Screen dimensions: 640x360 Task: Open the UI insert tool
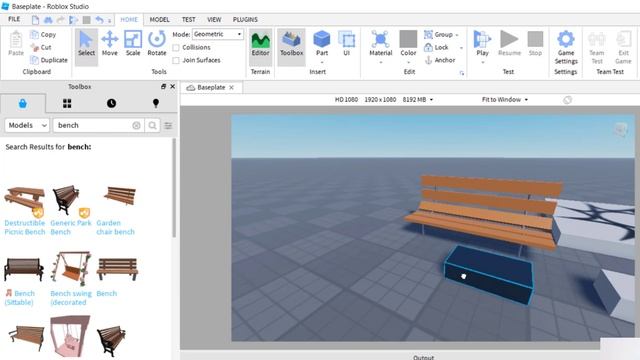pyautogui.click(x=347, y=44)
